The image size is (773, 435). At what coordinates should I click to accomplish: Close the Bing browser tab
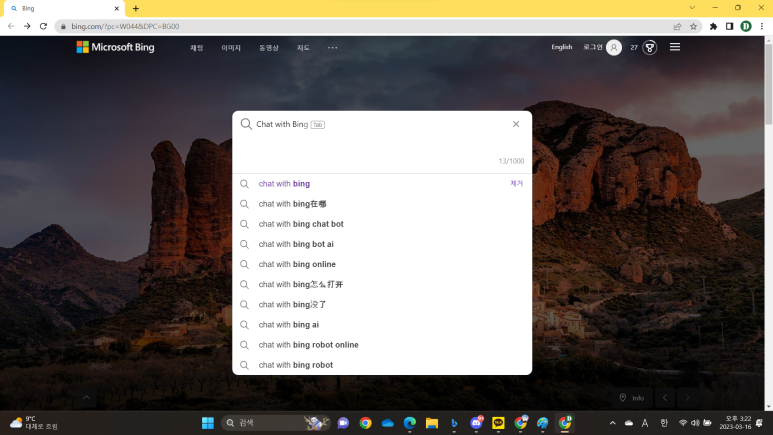click(117, 8)
